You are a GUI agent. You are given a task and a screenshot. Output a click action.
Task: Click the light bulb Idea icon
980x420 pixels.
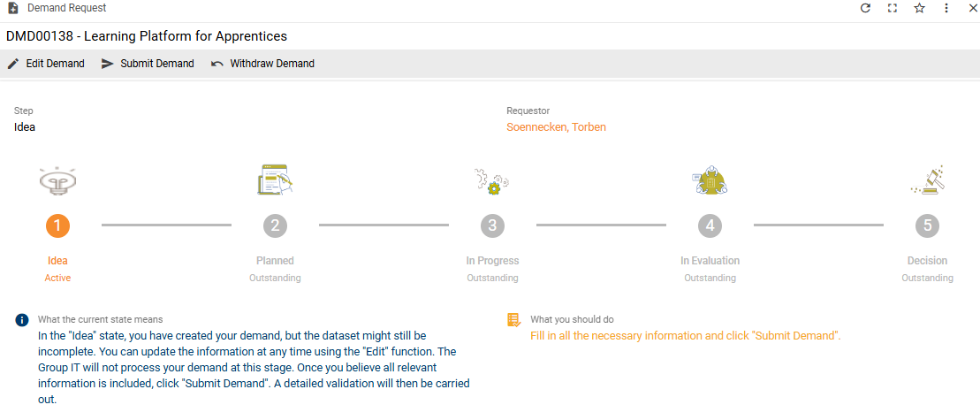(x=57, y=180)
